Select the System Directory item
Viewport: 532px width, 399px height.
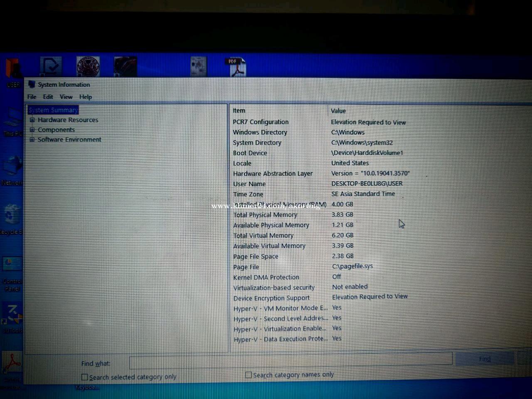(x=257, y=143)
